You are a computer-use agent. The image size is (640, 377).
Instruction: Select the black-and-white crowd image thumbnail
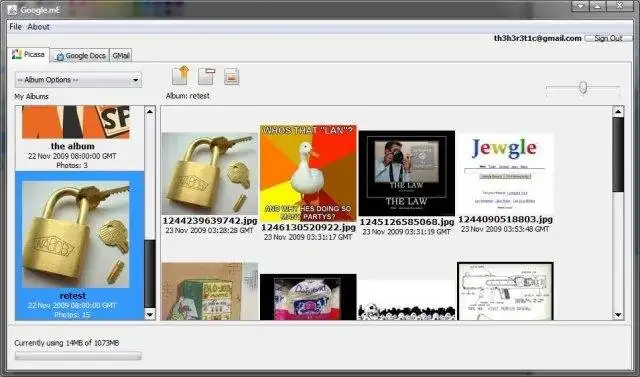(407, 300)
